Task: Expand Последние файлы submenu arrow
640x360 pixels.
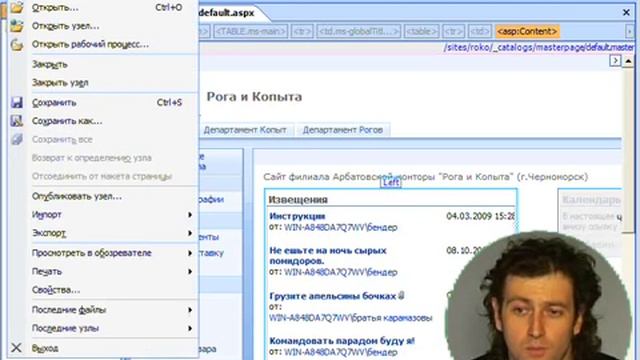Action: point(190,310)
